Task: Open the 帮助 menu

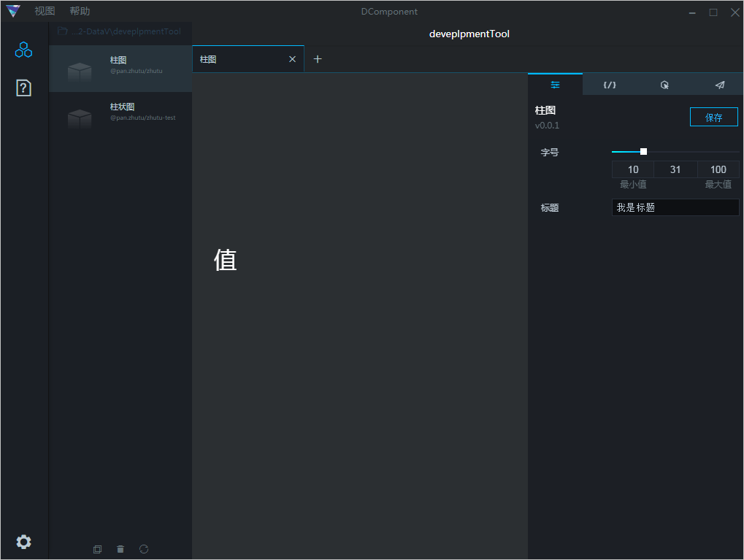Action: pos(80,11)
